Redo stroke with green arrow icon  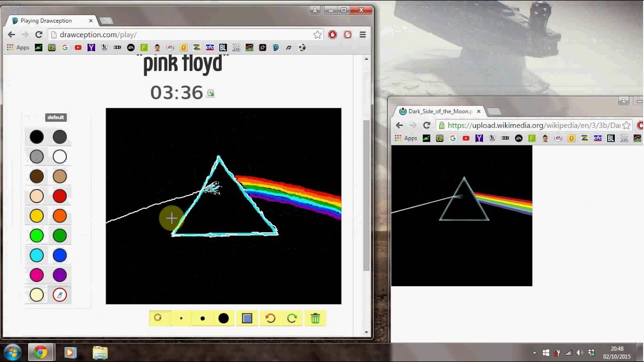pyautogui.click(x=292, y=318)
